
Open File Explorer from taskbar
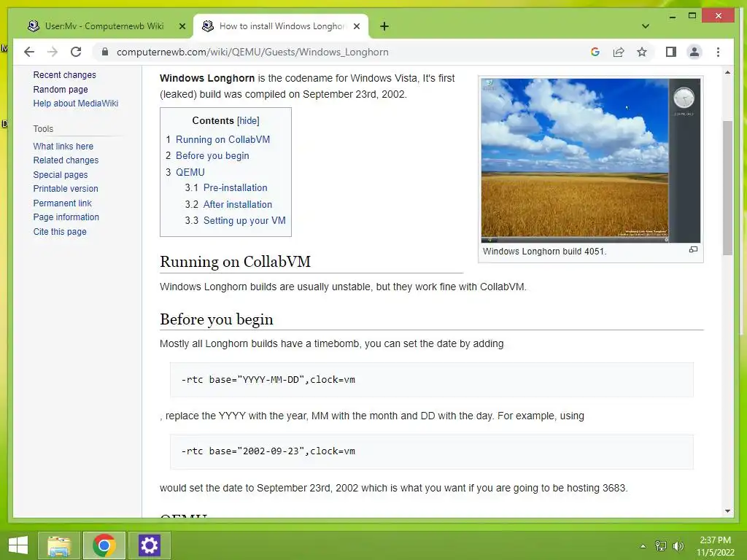(58, 545)
